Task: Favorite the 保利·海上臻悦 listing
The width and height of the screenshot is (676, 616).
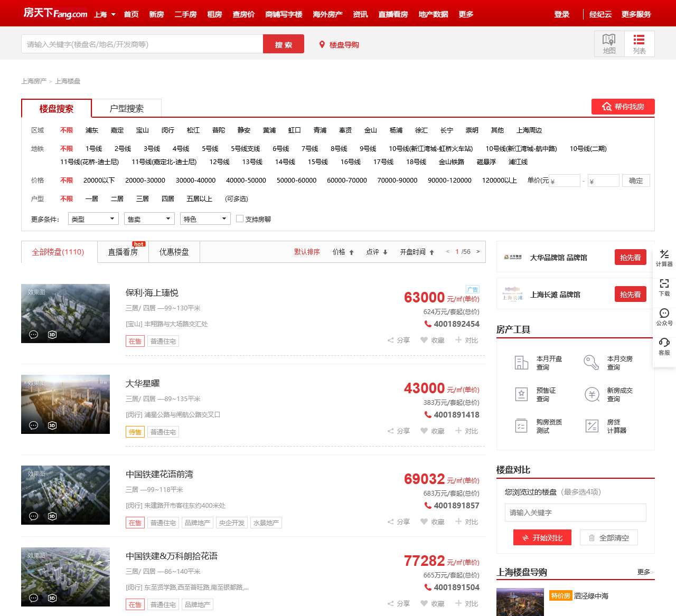Action: pyautogui.click(x=433, y=340)
